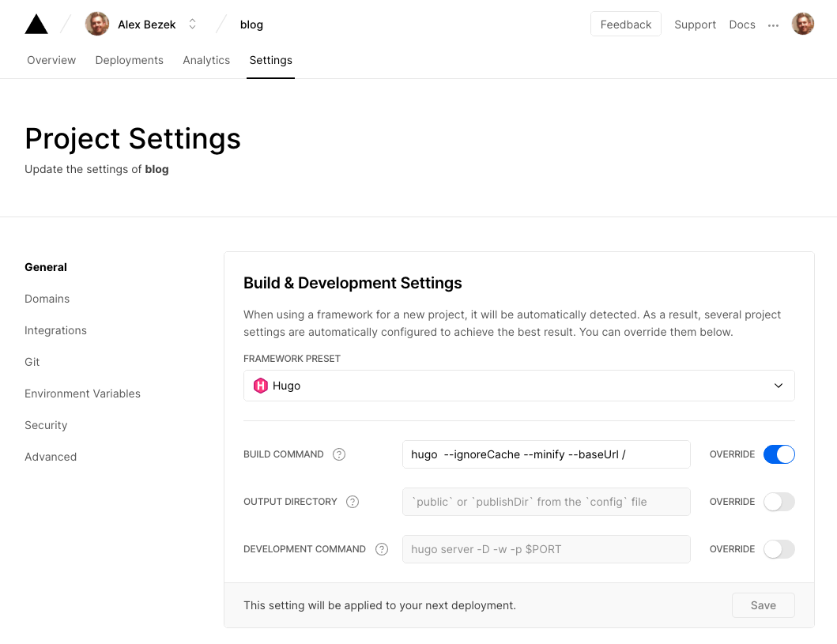Click the Save button

[x=763, y=605]
